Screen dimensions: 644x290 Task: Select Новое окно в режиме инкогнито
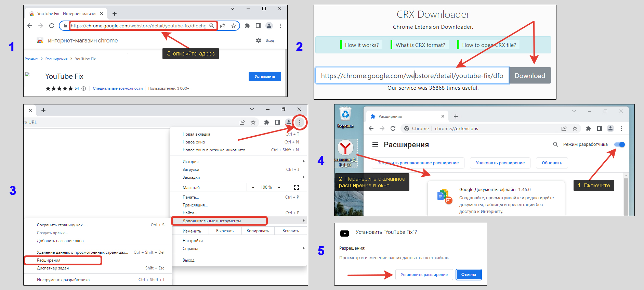tap(239, 150)
